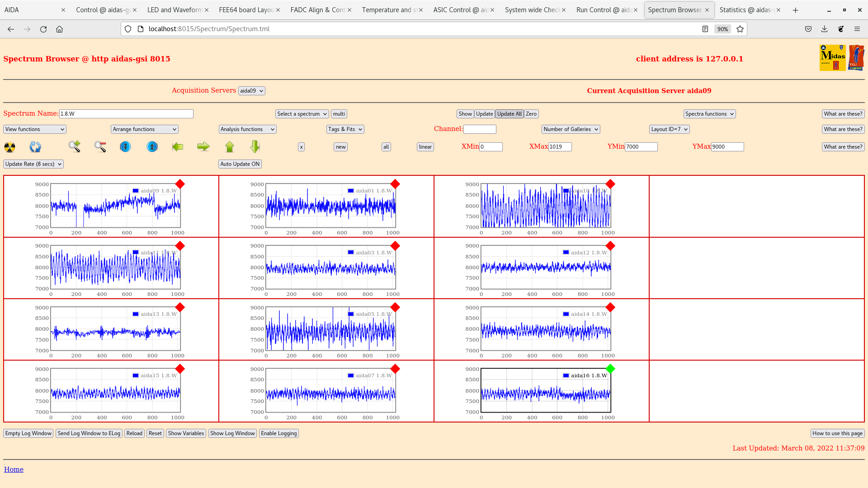Image resolution: width=868 pixels, height=488 pixels.
Task: Open the Acquisition Servers aida09 dropdown
Action: pyautogui.click(x=251, y=91)
